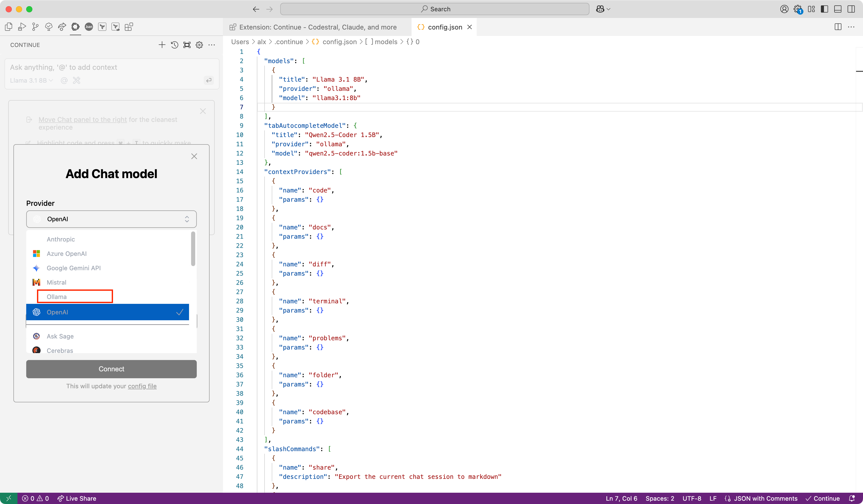Viewport: 863px width, 504px height.
Task: Click the Continue session history icon
Action: (174, 45)
